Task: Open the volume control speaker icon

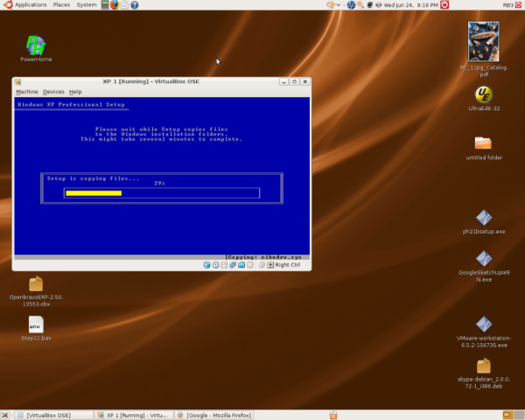Action: click(378, 4)
